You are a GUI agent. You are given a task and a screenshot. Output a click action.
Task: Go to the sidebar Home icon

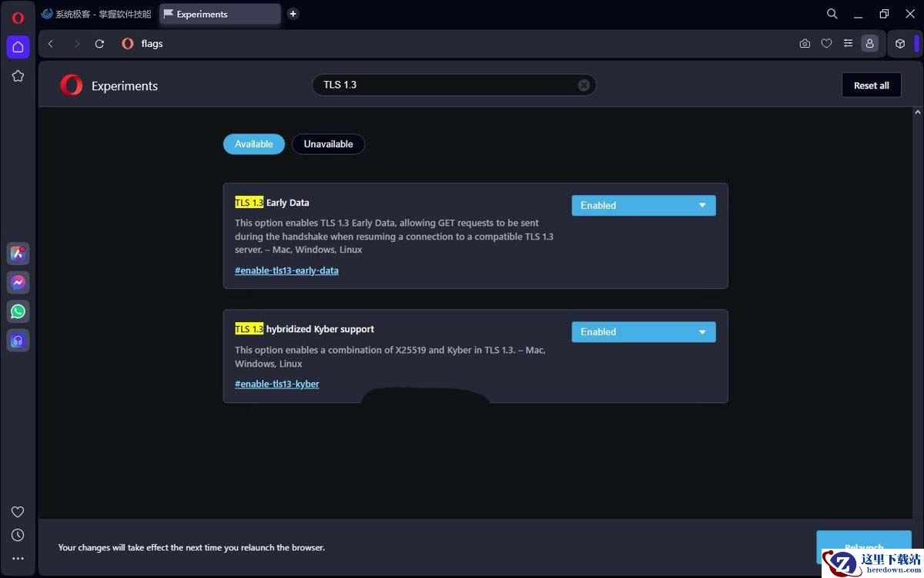coord(18,47)
